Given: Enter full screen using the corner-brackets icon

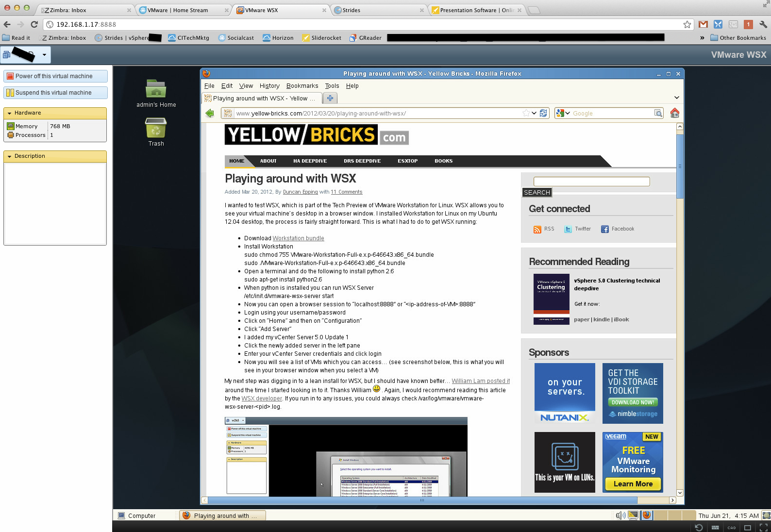Looking at the screenshot, I should point(764,528).
